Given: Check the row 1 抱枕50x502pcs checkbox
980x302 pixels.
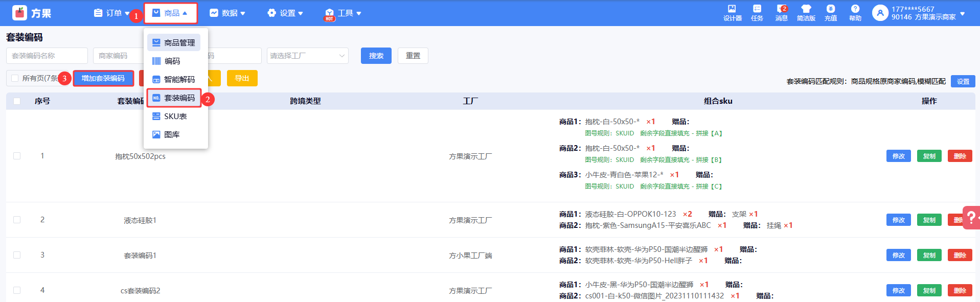Looking at the screenshot, I should [17, 156].
